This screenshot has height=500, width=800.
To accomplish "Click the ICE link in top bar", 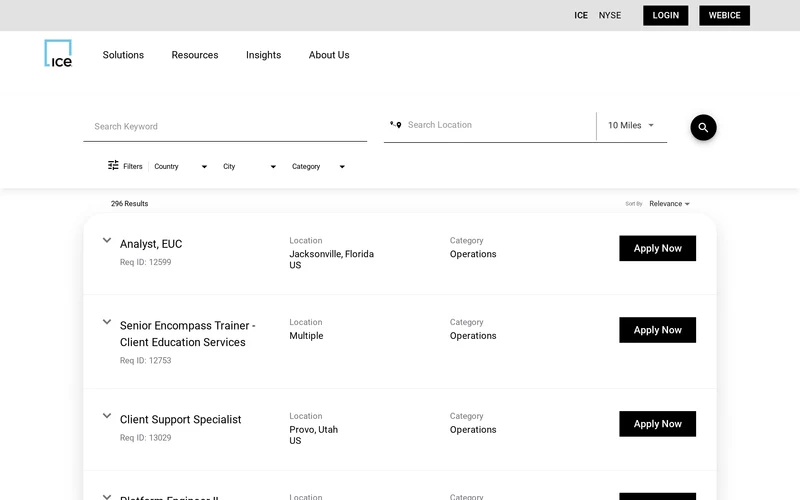I will pyautogui.click(x=581, y=15).
